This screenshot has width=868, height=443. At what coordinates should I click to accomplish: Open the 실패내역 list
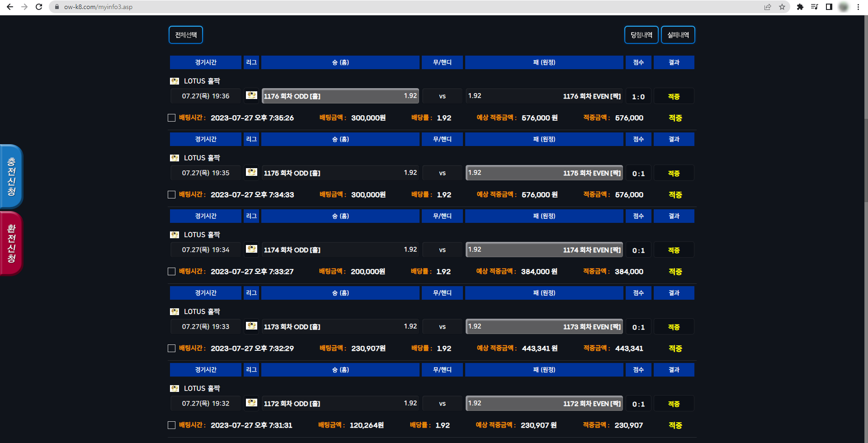[678, 35]
